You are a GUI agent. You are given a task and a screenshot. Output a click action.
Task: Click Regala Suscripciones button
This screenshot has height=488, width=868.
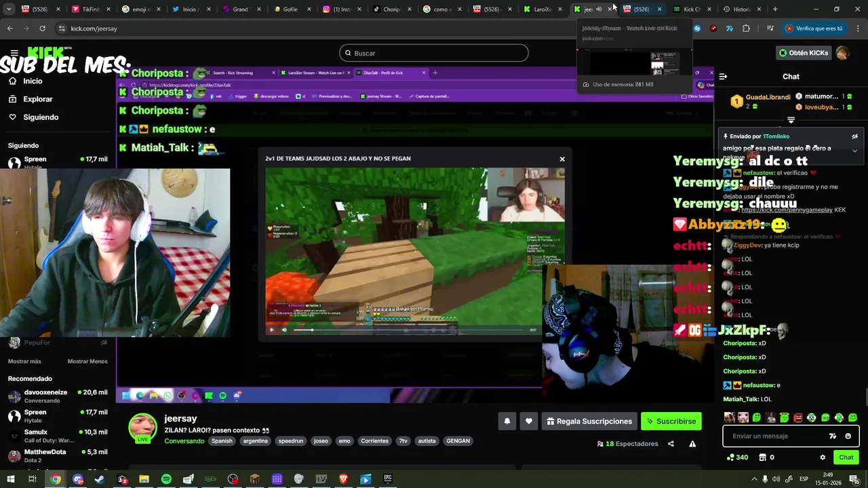[589, 421]
